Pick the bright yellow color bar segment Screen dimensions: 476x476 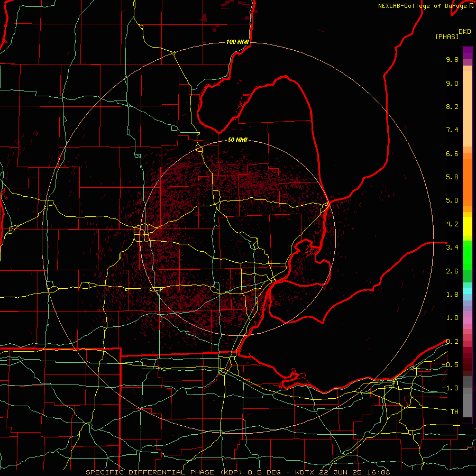point(467,226)
